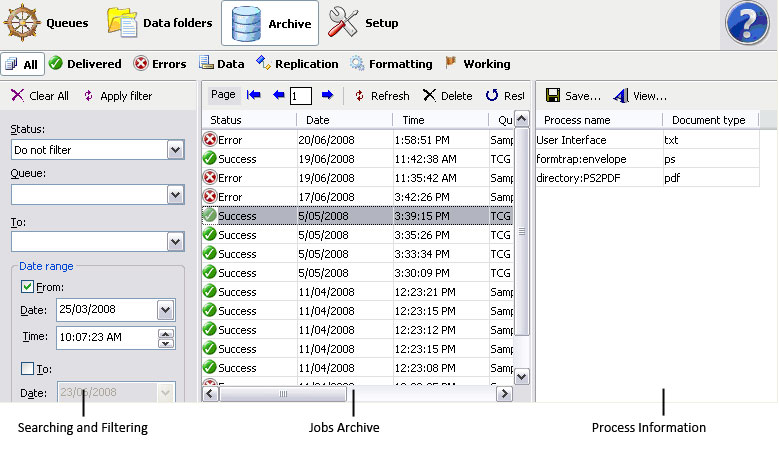Select the directory:PS2PDF process row
779x450 pixels.
pyautogui.click(x=647, y=177)
